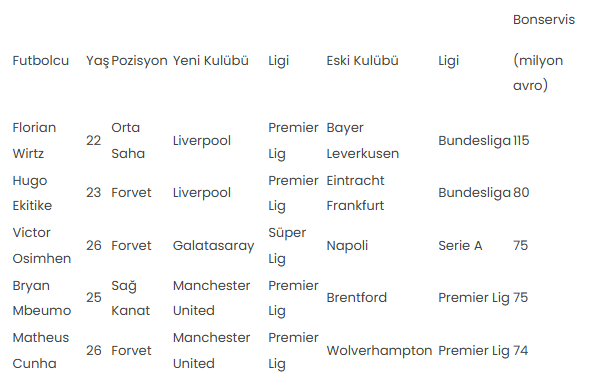Select the Florian Wirtz player name

pos(34,141)
